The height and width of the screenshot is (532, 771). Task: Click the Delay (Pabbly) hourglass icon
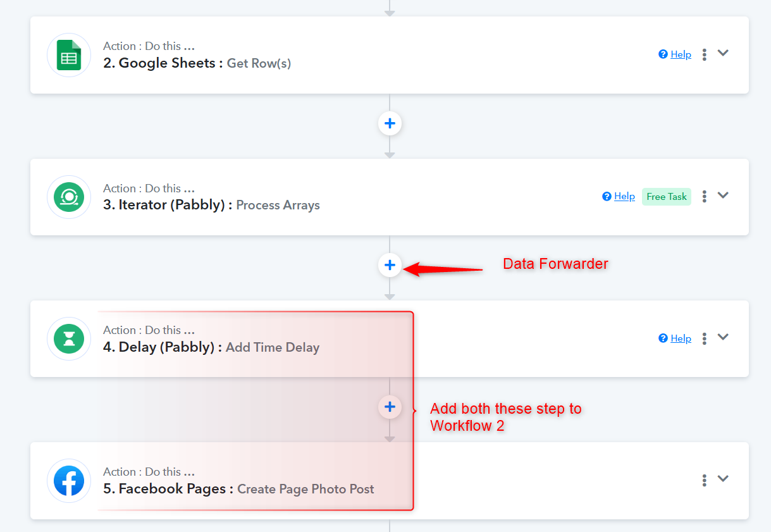point(69,339)
